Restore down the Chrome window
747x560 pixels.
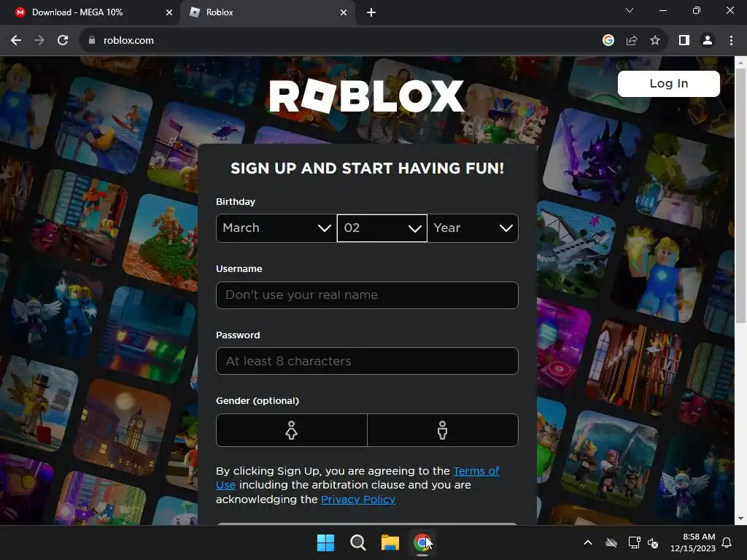697,10
